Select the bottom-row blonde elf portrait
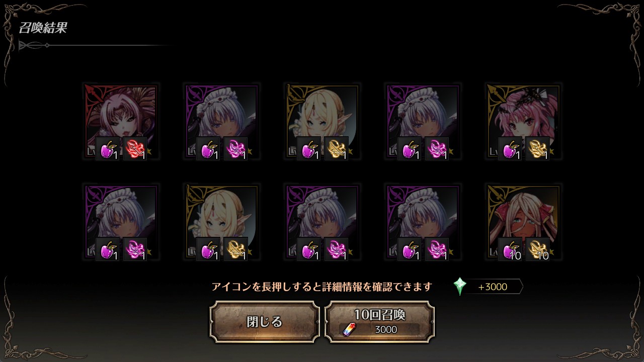The height and width of the screenshot is (362, 644). coord(221,222)
